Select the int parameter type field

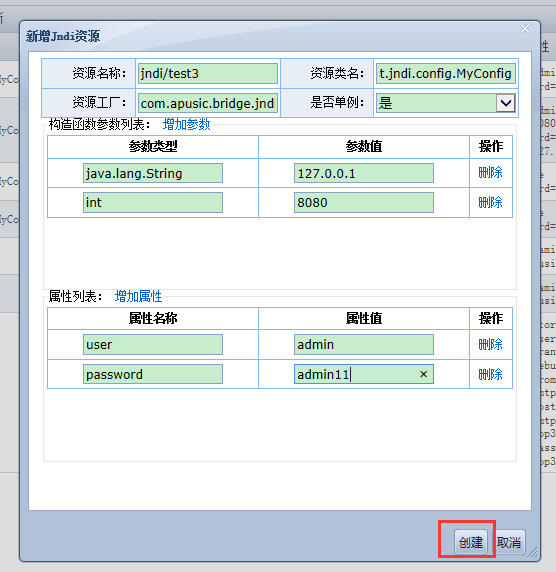(153, 202)
